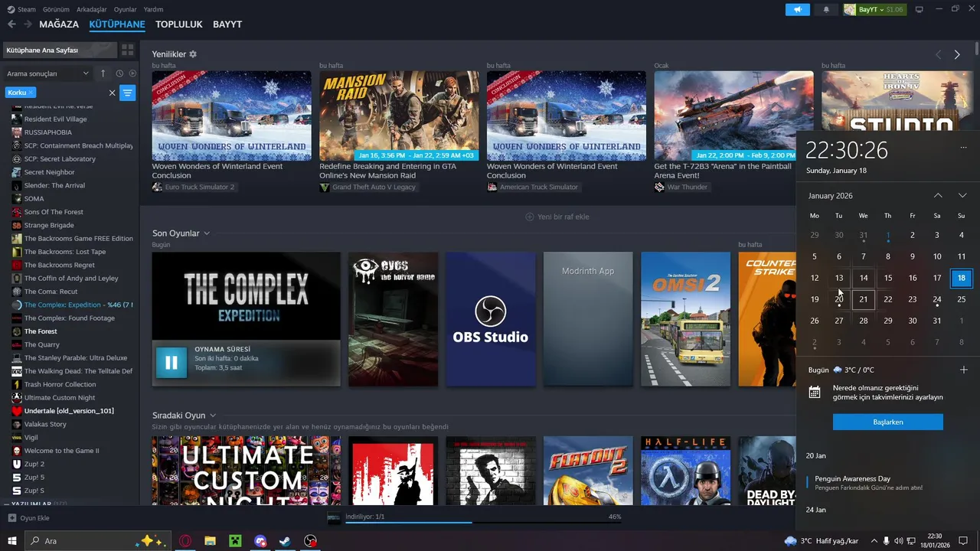Open the calendar flyout more options dots
Image resolution: width=980 pixels, height=551 pixels.
pos(963,147)
